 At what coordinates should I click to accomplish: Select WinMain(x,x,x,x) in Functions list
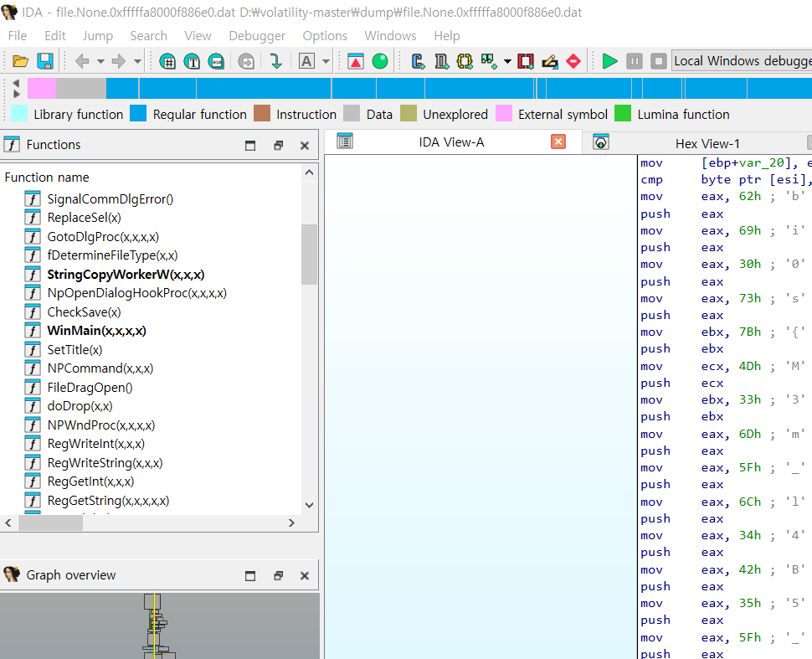96,331
